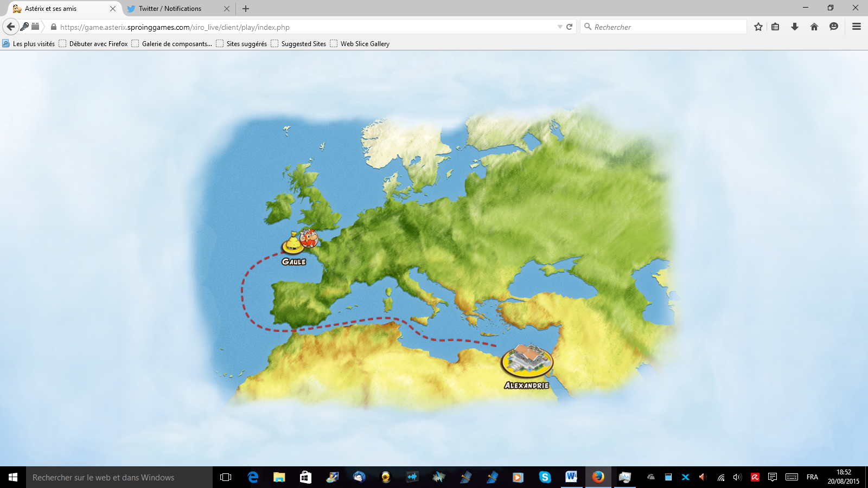The image size is (868, 488).
Task: Click in the Rechercher search field
Action: (x=663, y=27)
